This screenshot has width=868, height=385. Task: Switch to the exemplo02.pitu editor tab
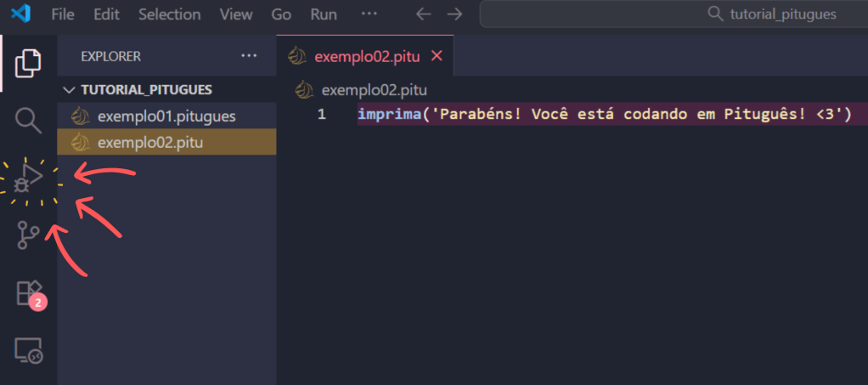pos(365,56)
